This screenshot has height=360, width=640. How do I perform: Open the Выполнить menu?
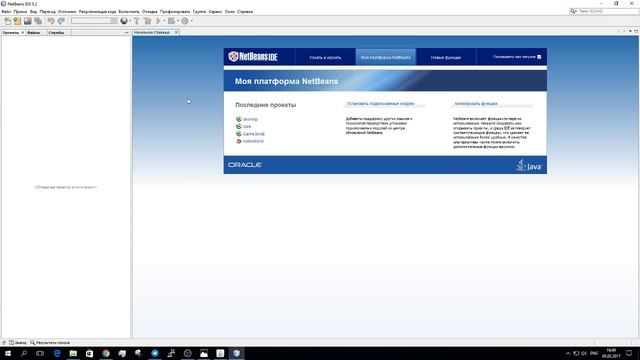[129, 12]
